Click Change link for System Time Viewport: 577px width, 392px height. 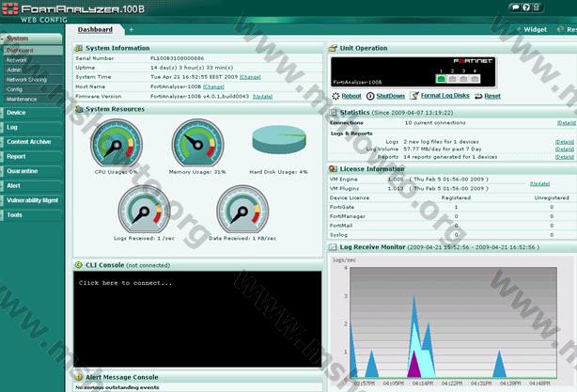click(x=250, y=77)
